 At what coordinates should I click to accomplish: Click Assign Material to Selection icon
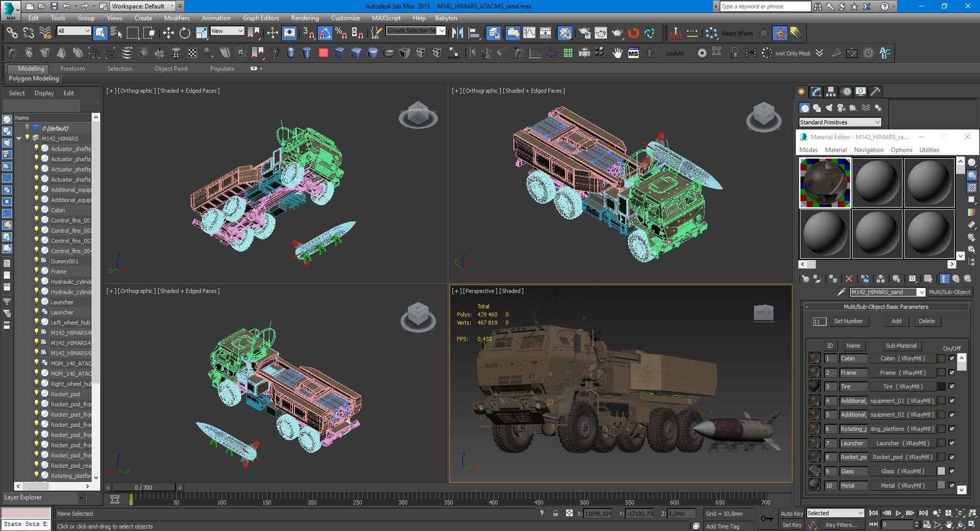click(833, 279)
